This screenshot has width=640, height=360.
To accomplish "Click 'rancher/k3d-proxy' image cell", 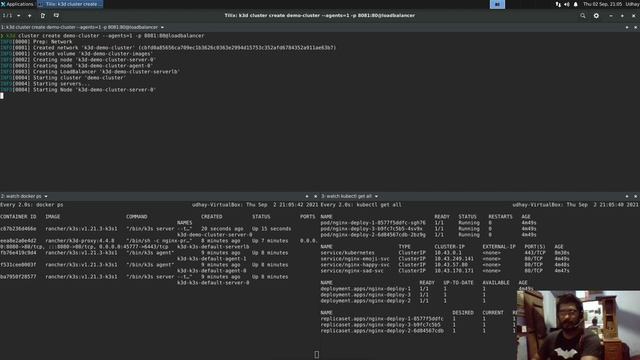I will pyautogui.click(x=80, y=241).
